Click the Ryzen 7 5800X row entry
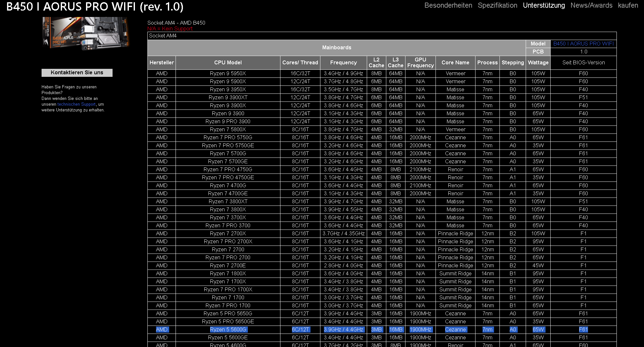The height and width of the screenshot is (347, 644). pyautogui.click(x=228, y=130)
